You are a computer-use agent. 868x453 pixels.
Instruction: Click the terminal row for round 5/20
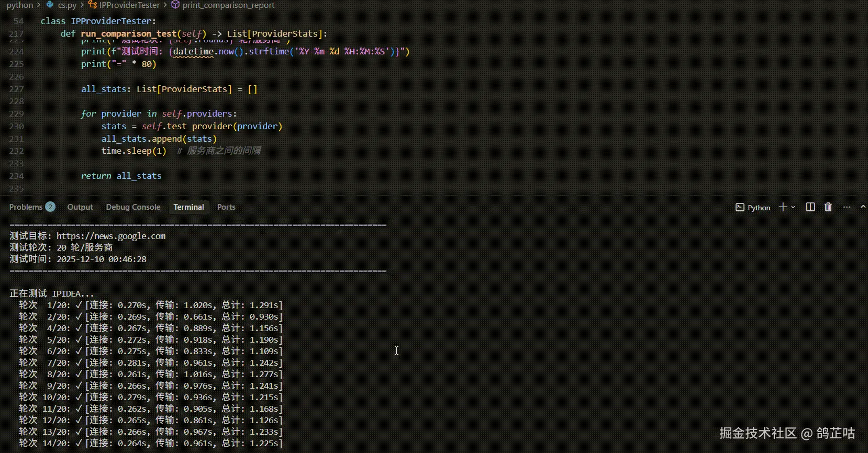tap(151, 339)
